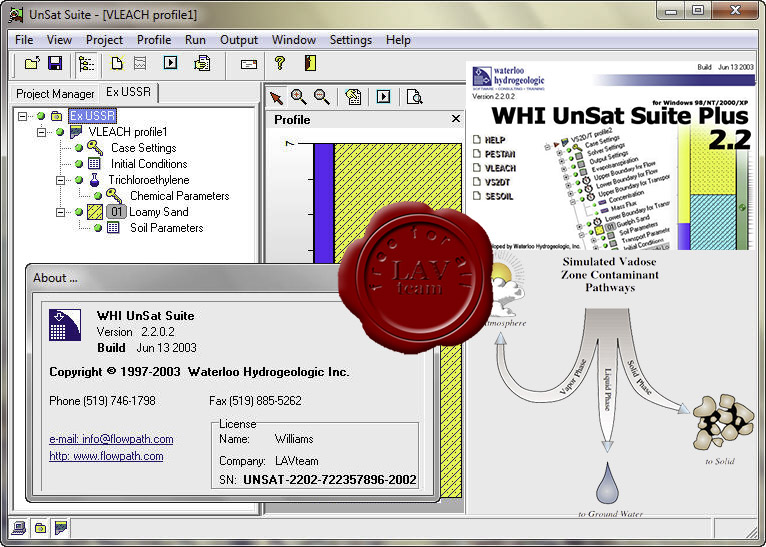The image size is (766, 547).
Task: Create new profile with blank page icon
Action: 117,63
